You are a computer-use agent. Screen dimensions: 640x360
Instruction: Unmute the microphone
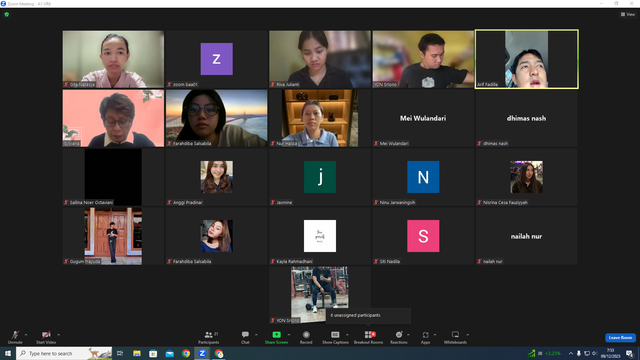click(15, 337)
